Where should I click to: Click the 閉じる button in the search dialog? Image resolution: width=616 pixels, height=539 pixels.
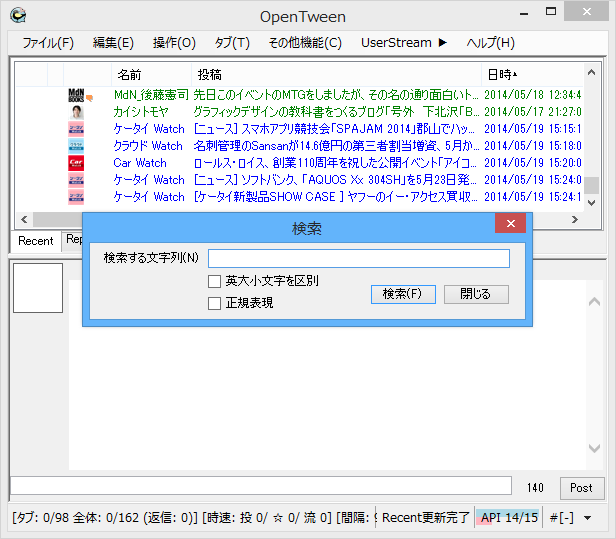pos(476,294)
